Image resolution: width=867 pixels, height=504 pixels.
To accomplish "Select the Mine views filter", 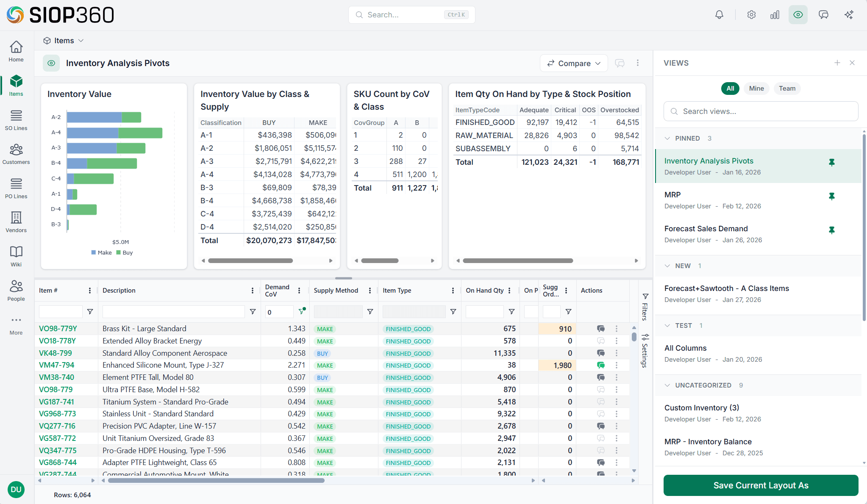I will click(756, 88).
